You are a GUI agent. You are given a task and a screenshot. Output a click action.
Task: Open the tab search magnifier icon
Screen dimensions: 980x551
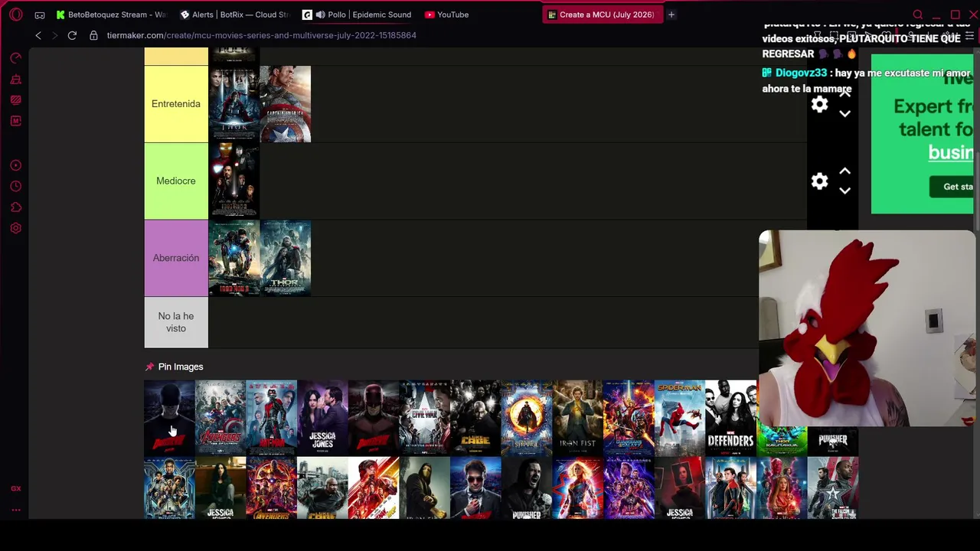coord(917,15)
